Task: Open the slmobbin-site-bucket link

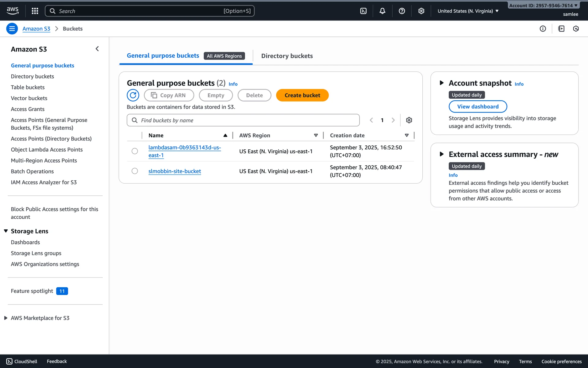Action: coord(175,171)
